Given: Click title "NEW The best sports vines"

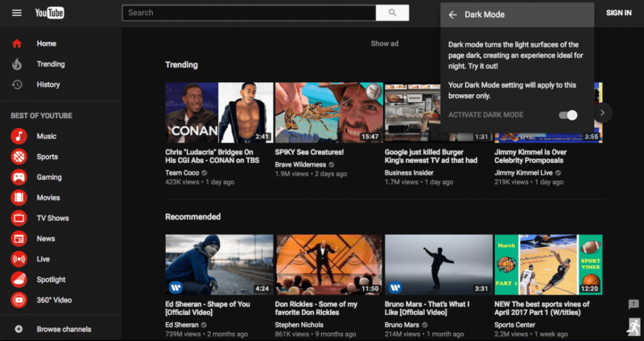Looking at the screenshot, I should coord(541,308).
